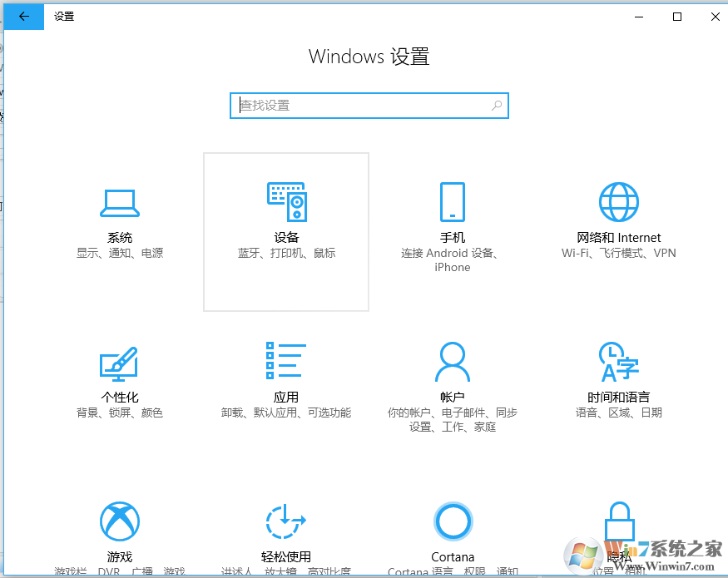Click the Cortana label text

(453, 556)
